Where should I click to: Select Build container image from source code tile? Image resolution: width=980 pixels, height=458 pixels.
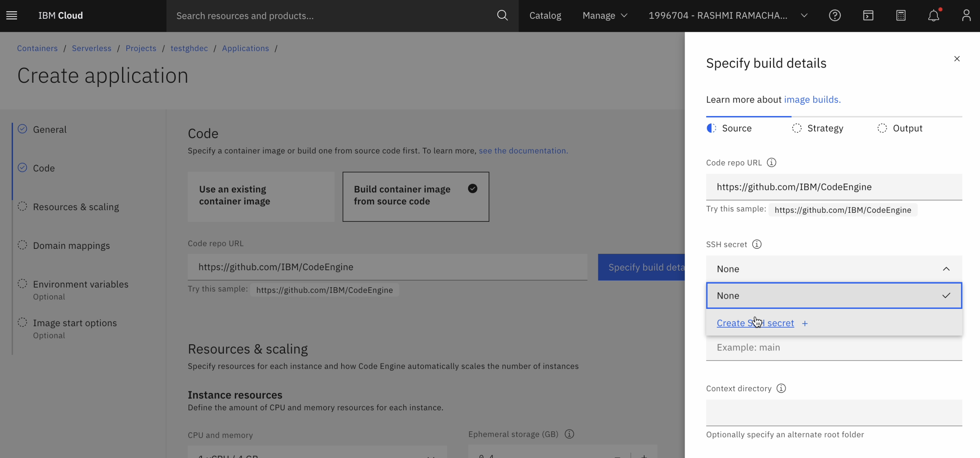416,196
